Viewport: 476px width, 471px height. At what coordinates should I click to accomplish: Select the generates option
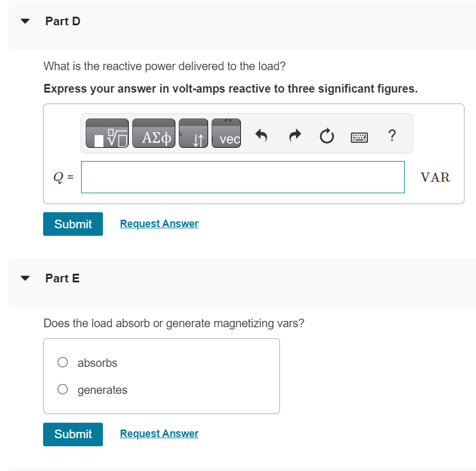[x=62, y=389]
